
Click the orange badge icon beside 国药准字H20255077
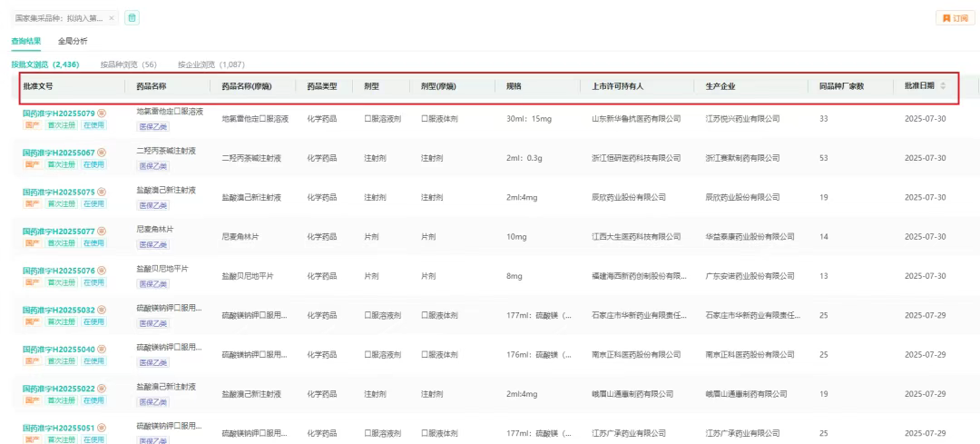102,232
